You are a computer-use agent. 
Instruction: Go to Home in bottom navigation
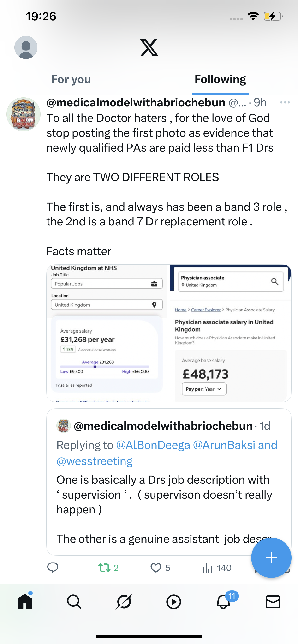click(25, 602)
